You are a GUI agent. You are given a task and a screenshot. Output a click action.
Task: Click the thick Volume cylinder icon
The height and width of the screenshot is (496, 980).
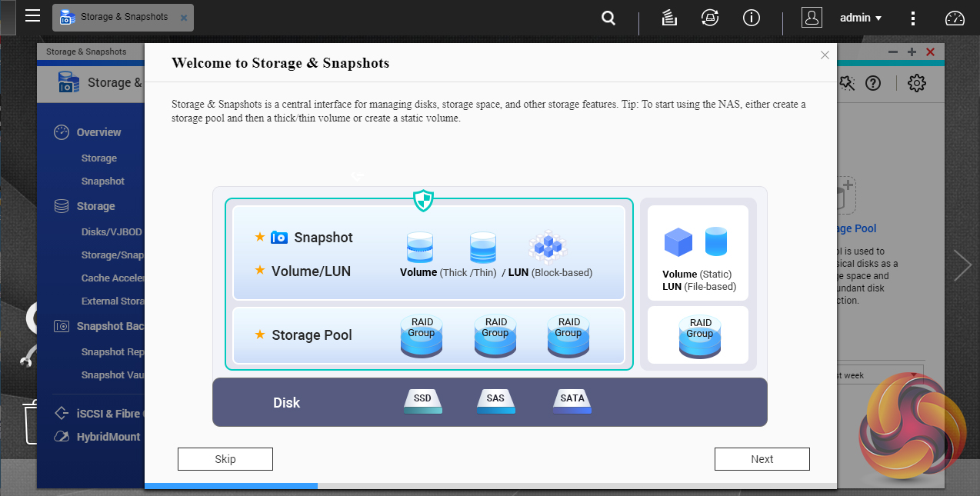tap(421, 248)
